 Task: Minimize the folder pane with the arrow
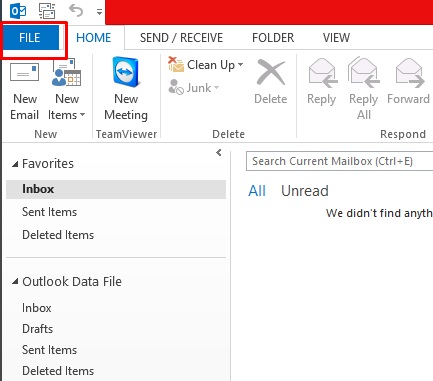219,153
